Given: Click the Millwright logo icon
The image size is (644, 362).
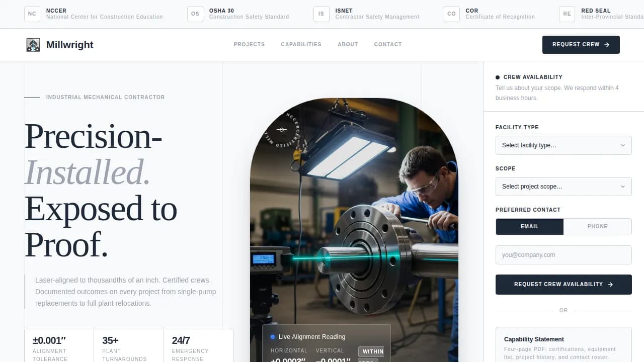Looking at the screenshot, I should click(x=33, y=45).
